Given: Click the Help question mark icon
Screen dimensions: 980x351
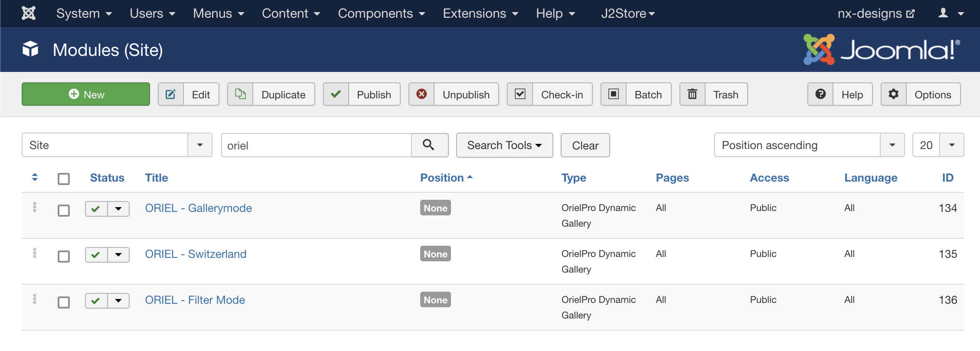Looking at the screenshot, I should (x=820, y=94).
